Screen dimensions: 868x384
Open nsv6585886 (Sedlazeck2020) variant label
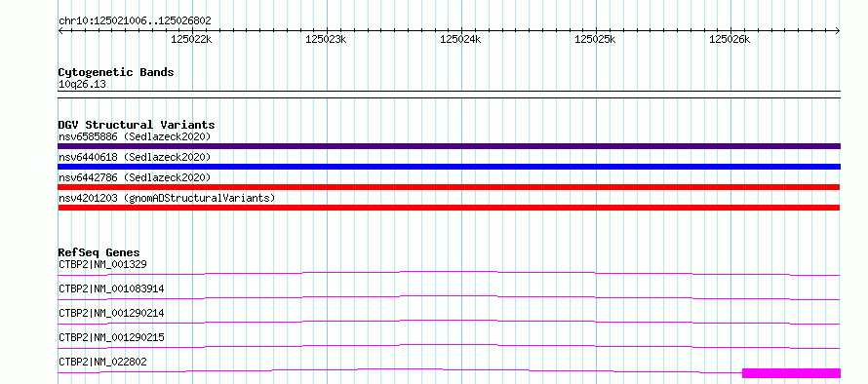135,136
